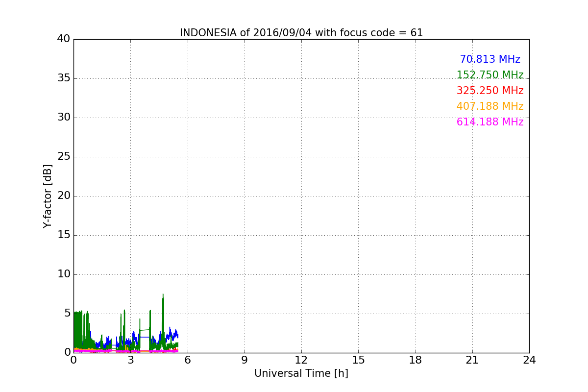588x392 pixels.
Task: Click the y-axis tick label 5
Action: pyautogui.click(x=67, y=314)
